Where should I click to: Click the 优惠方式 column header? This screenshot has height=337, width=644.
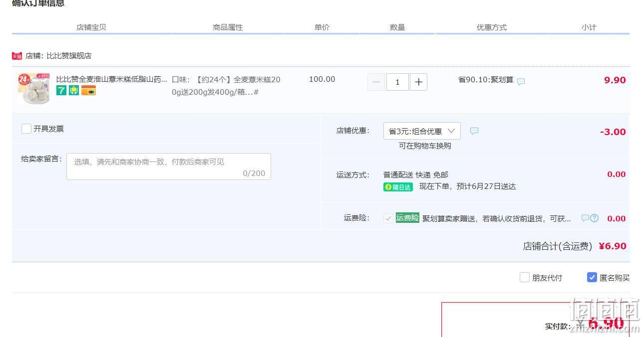[x=492, y=27]
